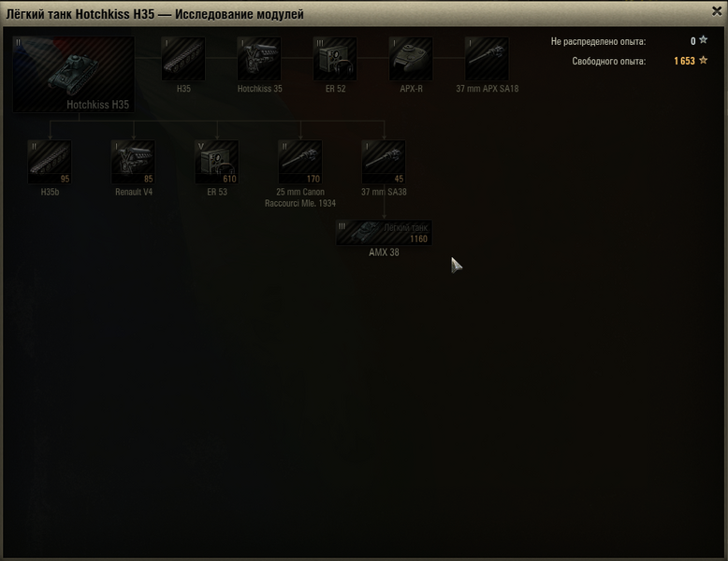Close the module research window
The image size is (728, 561).
(717, 11)
